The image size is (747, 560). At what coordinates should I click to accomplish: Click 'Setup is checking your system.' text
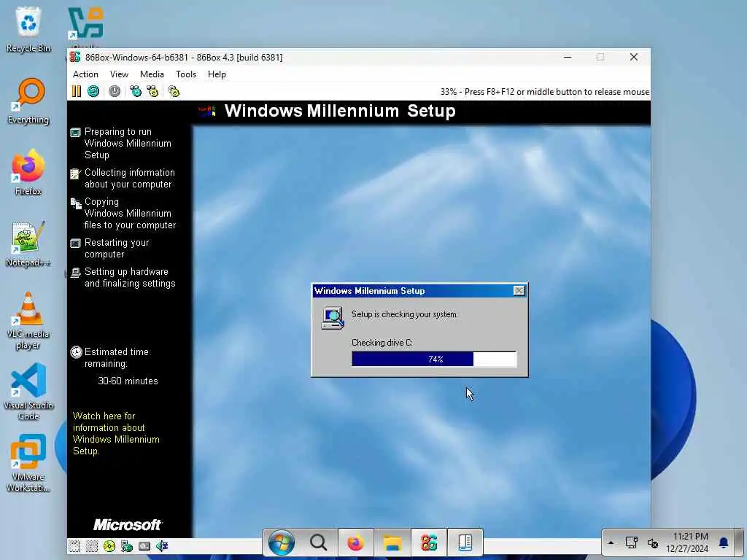pyautogui.click(x=404, y=314)
